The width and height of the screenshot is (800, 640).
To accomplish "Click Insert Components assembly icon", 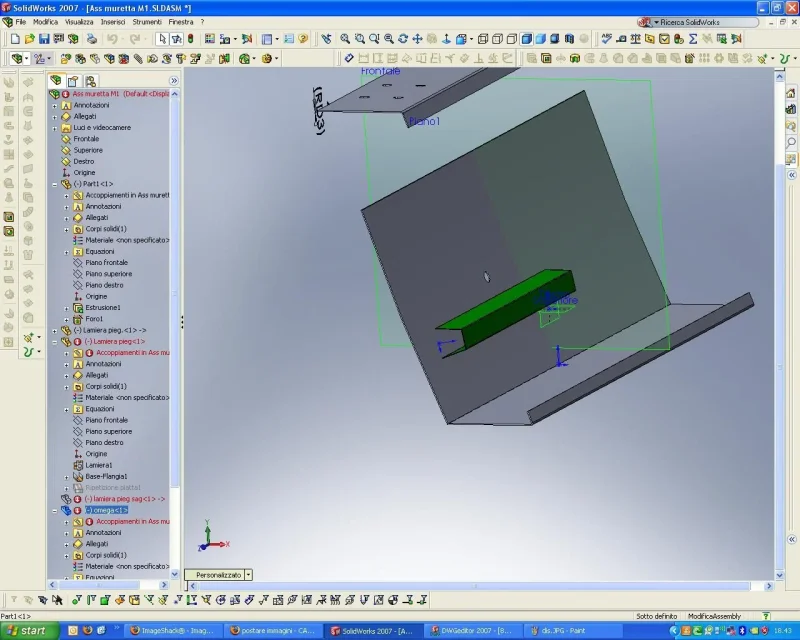I will click(x=66, y=59).
